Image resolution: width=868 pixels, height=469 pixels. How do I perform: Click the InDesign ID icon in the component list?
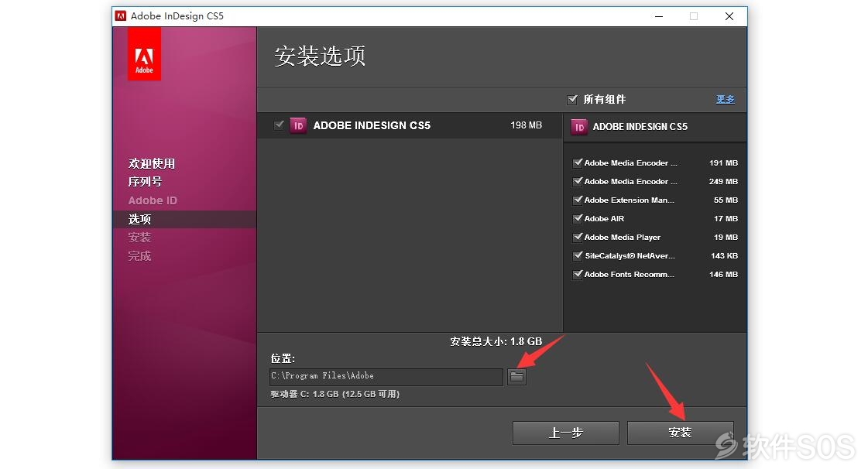point(298,125)
